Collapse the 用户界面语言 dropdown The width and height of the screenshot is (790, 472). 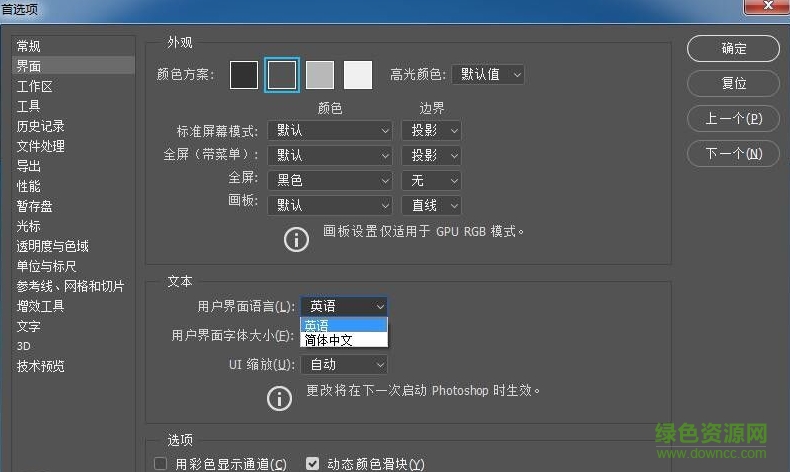[x=344, y=306]
